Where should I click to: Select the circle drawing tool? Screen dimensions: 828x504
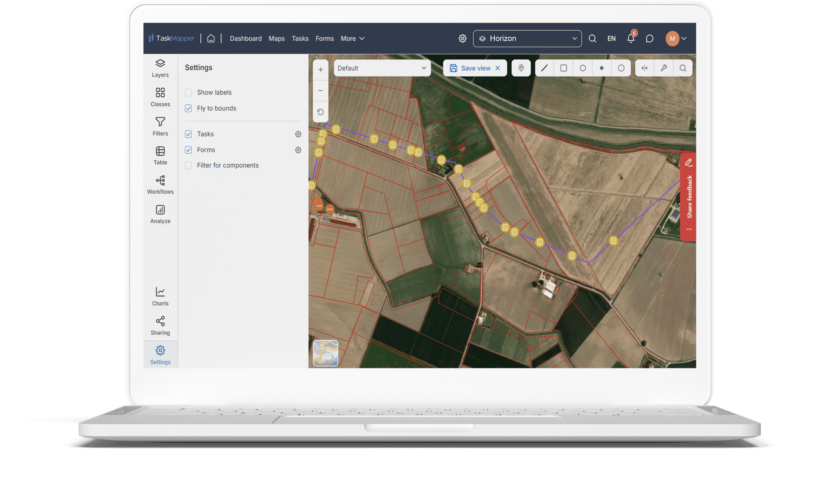tap(621, 68)
